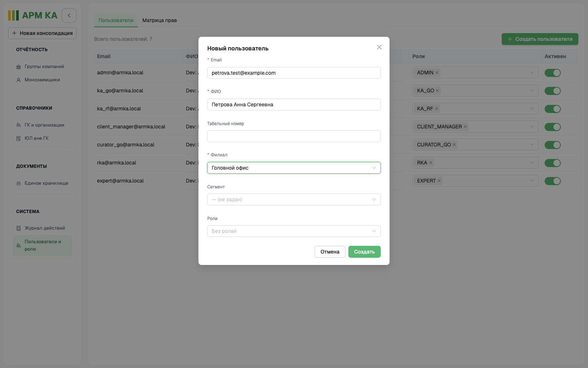Toggle active switch for client_manager@armka.local
This screenshot has height=368, width=588.
click(x=552, y=127)
